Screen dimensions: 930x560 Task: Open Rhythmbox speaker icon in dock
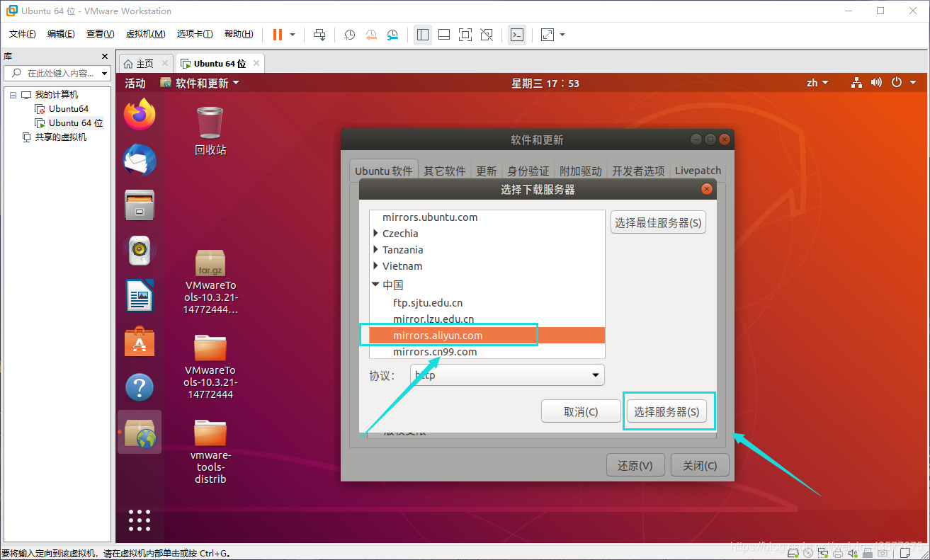click(140, 249)
